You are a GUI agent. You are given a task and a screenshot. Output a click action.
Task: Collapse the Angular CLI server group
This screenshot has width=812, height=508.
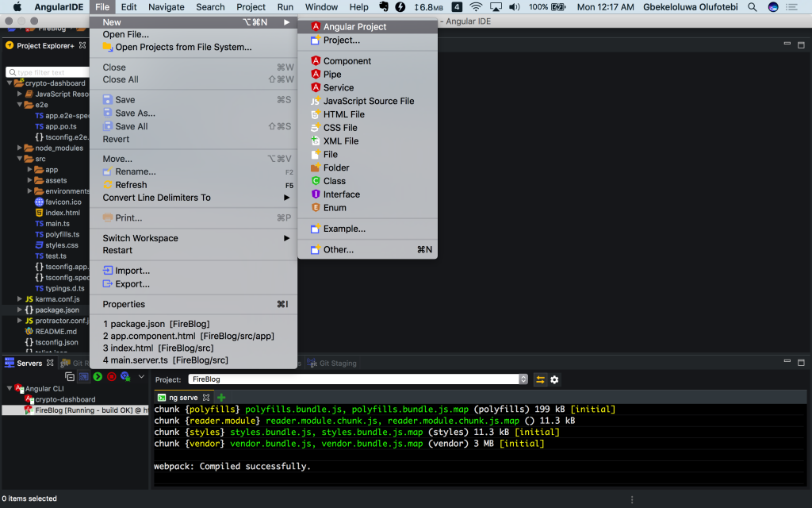coord(10,388)
